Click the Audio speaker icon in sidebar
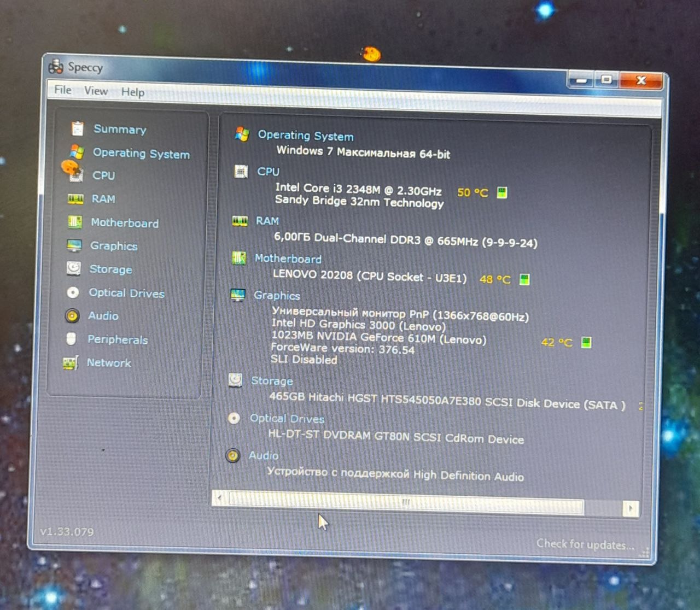The height and width of the screenshot is (610, 700). pyautogui.click(x=72, y=315)
